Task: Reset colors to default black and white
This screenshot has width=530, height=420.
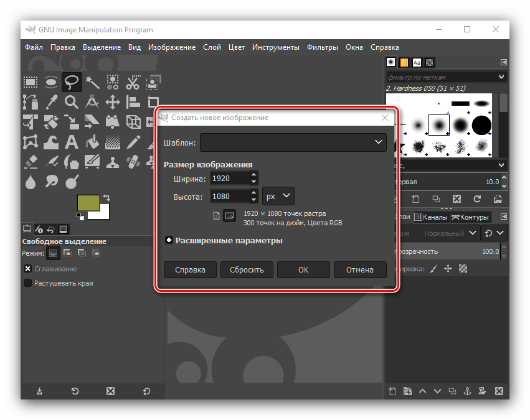Action: pyautogui.click(x=80, y=217)
